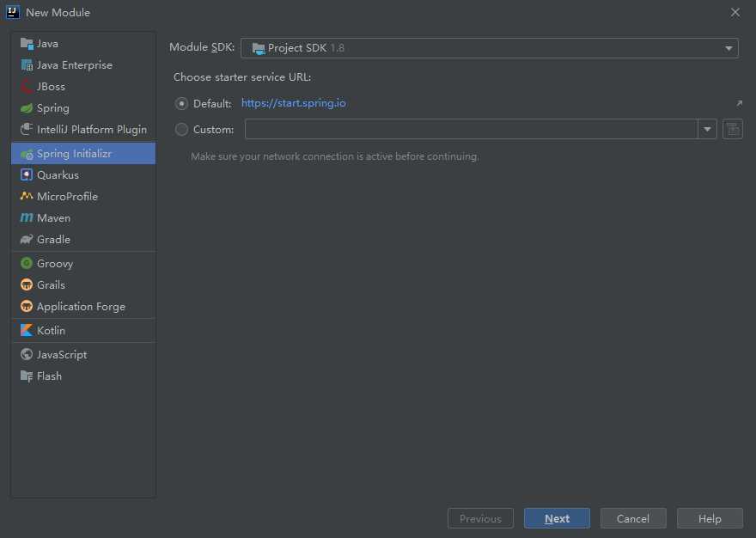
Task: Click the Grails icon
Action: (27, 284)
